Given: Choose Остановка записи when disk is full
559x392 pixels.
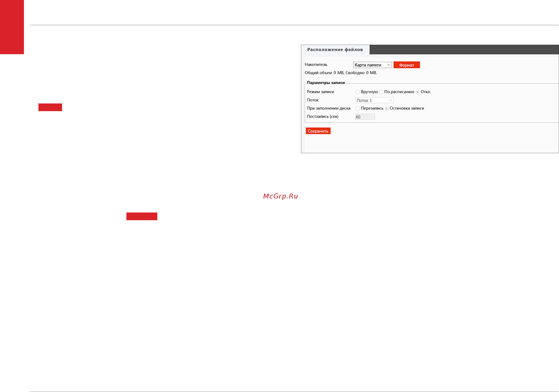Looking at the screenshot, I should click(x=386, y=109).
